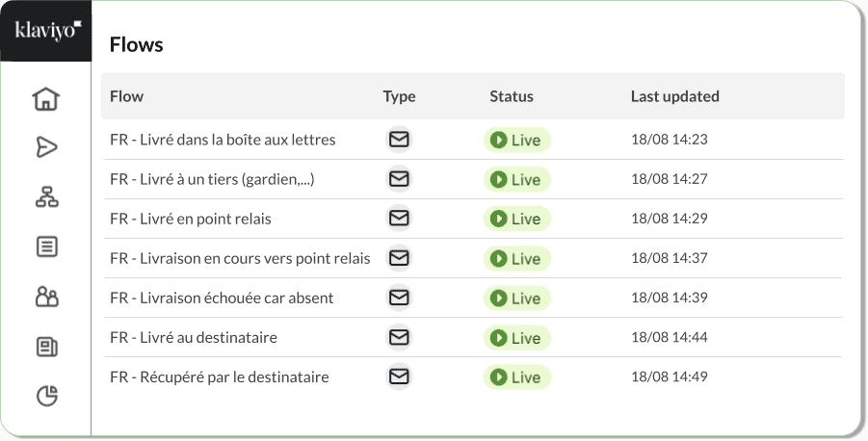
Task: Select the Flows hierarchy icon in sidebar
Action: tap(46, 196)
